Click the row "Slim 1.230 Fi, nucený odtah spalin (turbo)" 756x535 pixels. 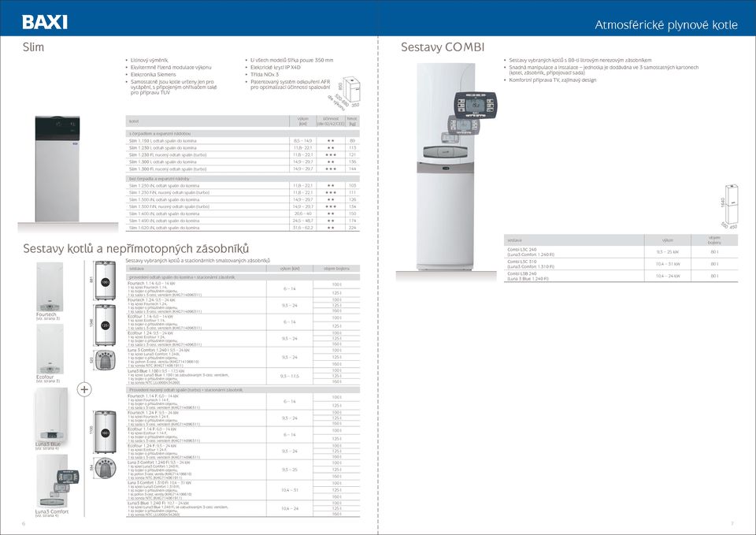point(243,155)
